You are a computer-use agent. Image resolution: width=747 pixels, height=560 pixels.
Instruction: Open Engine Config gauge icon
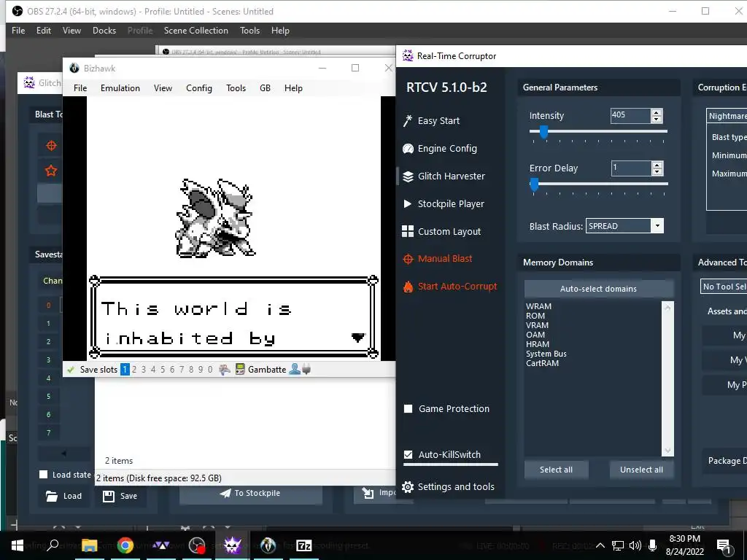408,149
